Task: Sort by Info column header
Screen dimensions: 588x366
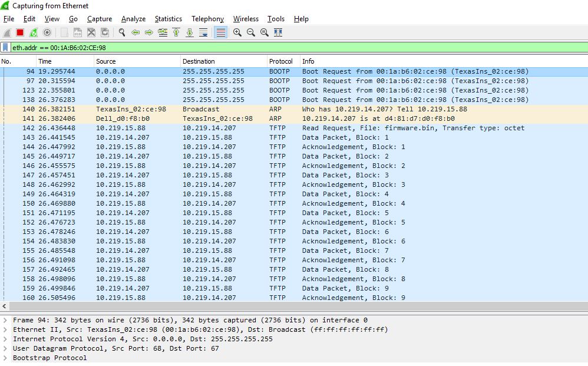Action: pos(444,61)
